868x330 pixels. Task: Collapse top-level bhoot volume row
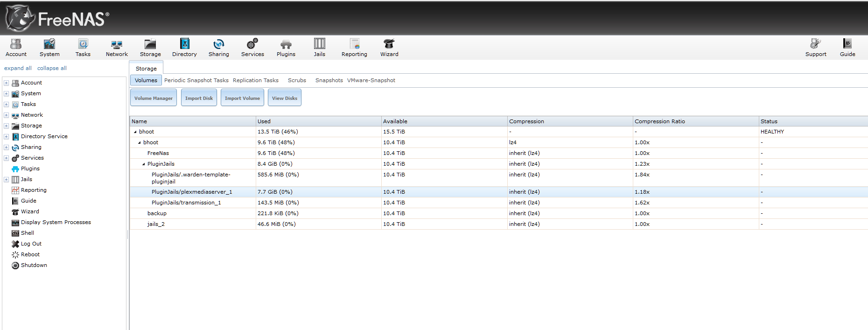tap(135, 132)
